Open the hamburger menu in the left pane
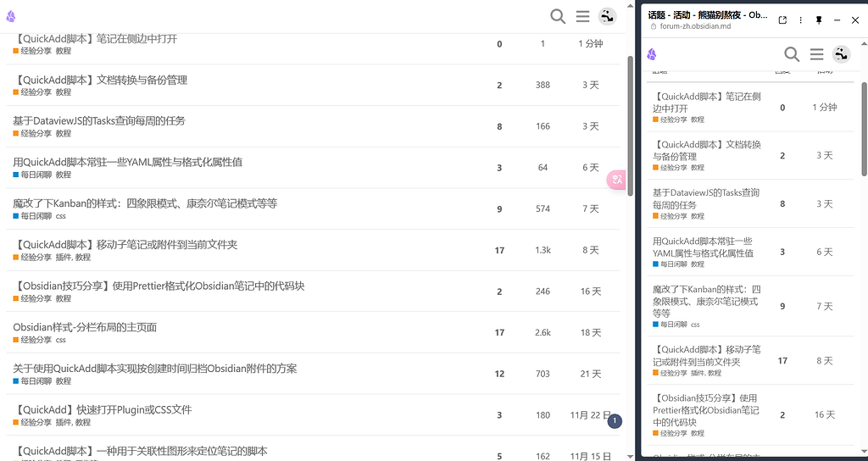 pyautogui.click(x=582, y=16)
